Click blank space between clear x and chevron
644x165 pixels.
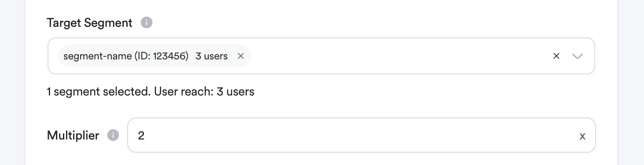pos(566,56)
